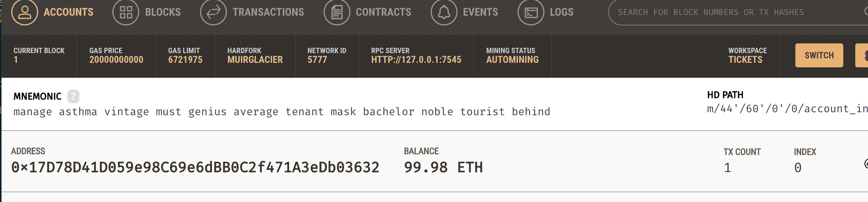Click the mnemonic phrase text

coord(282,111)
